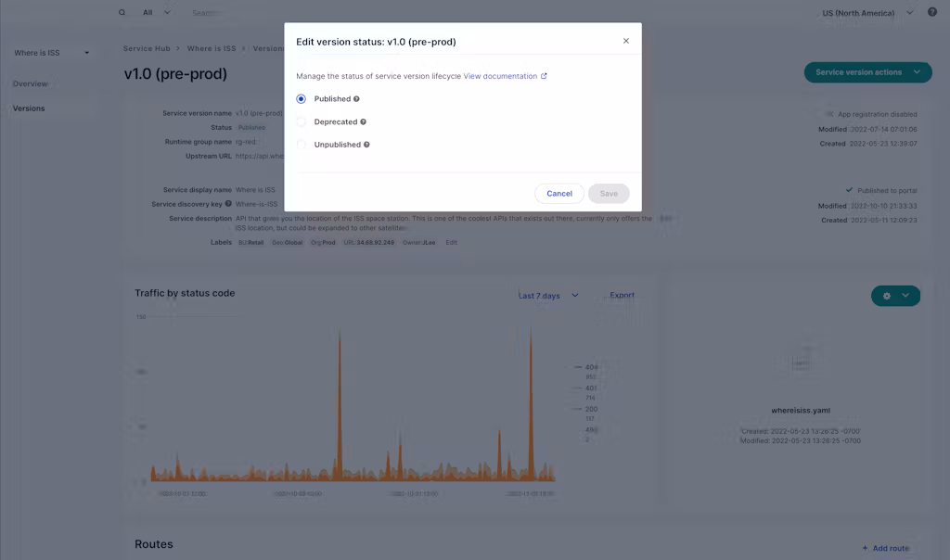Open the Overview sidebar item
Image resolution: width=950 pixels, height=560 pixels.
click(30, 84)
